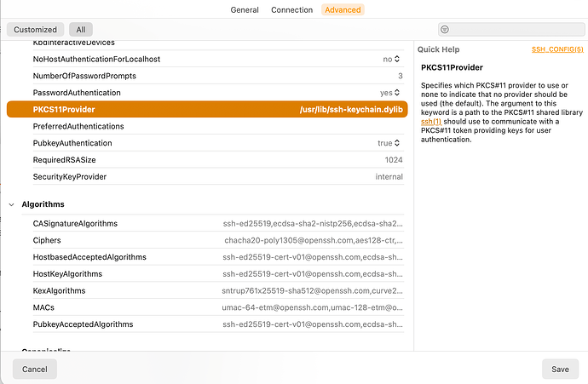Edit the RequiredRSASize value 1024
Image resolution: width=588 pixels, height=384 pixels.
[394, 159]
